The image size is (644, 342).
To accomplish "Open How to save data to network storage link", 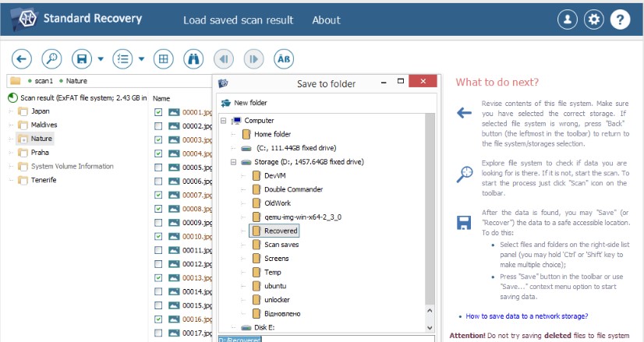I will tap(526, 316).
